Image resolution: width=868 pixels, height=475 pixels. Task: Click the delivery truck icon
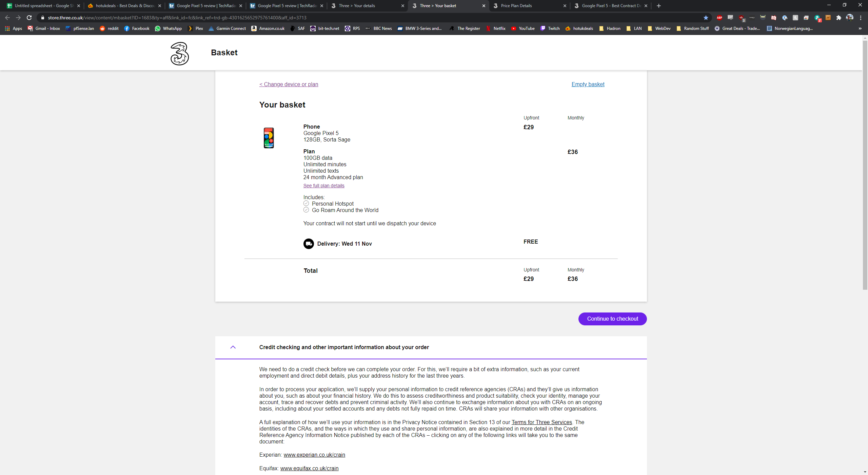pos(309,244)
